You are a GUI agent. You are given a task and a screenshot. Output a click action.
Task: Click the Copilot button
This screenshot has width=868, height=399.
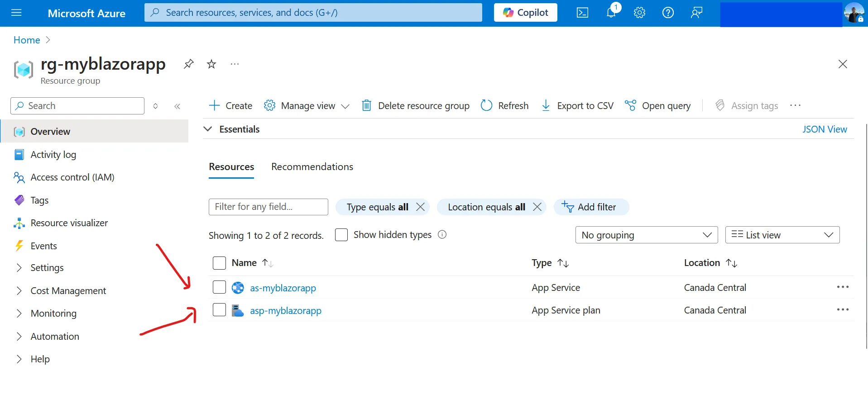526,13
